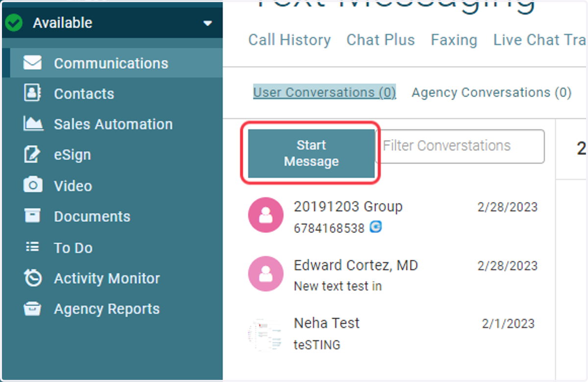Open the Available status dropdown arrow
Viewport: 588px width, 382px height.
click(208, 23)
